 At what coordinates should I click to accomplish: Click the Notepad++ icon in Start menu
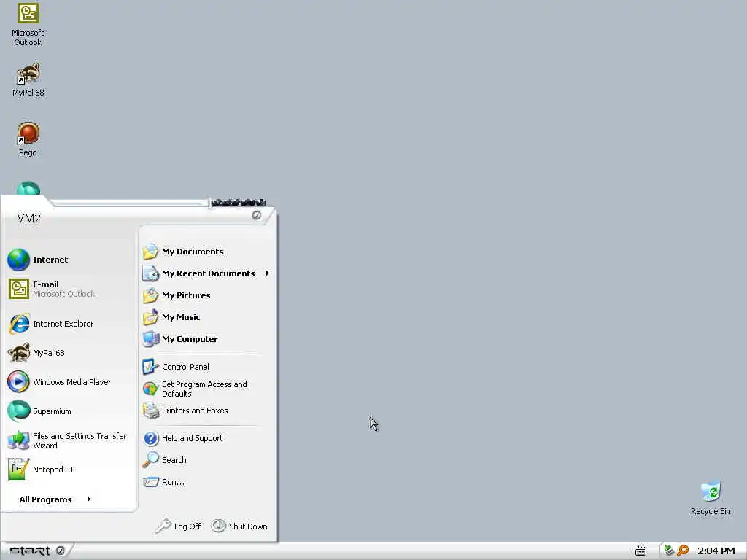pyautogui.click(x=18, y=470)
